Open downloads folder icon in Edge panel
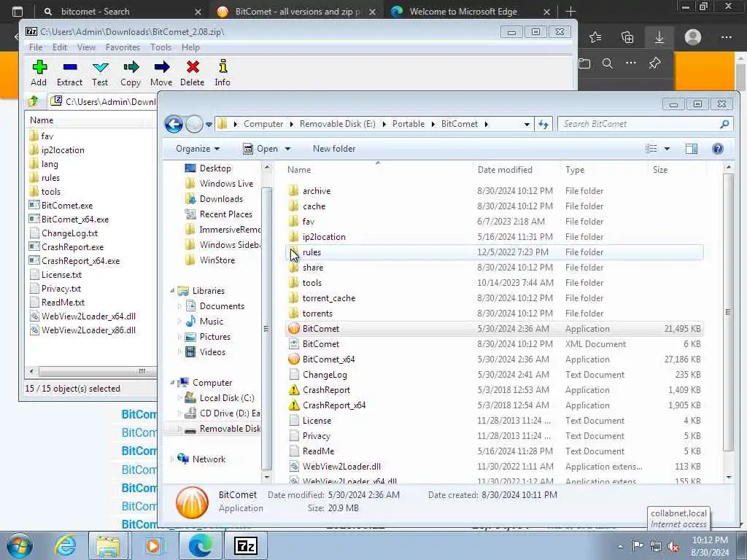The width and height of the screenshot is (747, 560). (584, 63)
